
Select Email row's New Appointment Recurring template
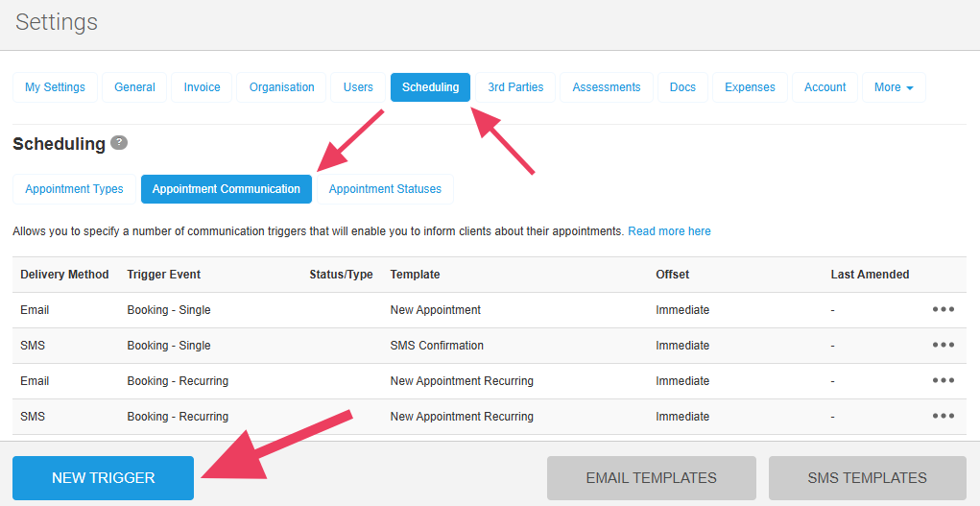[462, 381]
